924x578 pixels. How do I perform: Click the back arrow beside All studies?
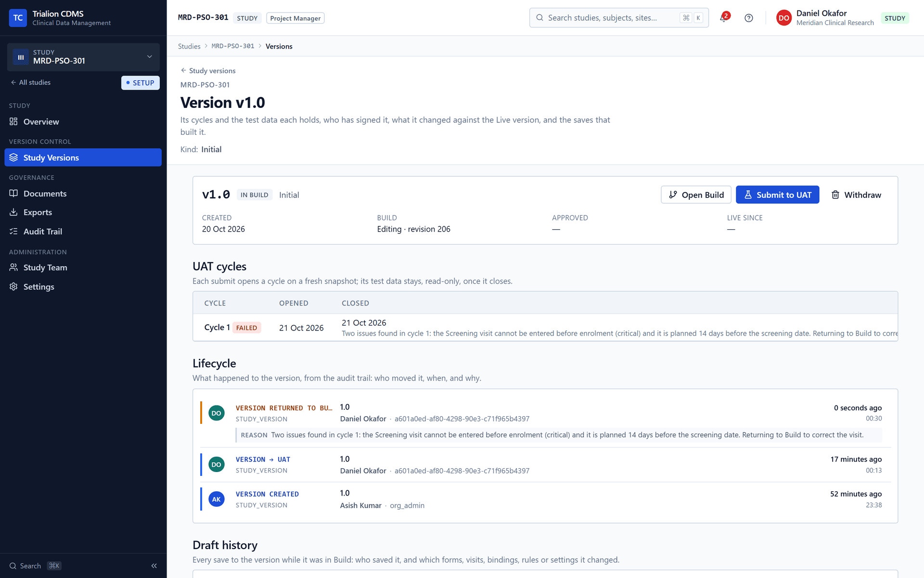click(13, 82)
